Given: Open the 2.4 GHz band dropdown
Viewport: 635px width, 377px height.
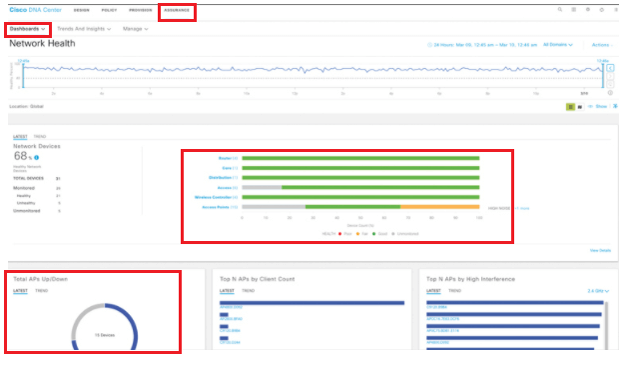Looking at the screenshot, I should (598, 291).
